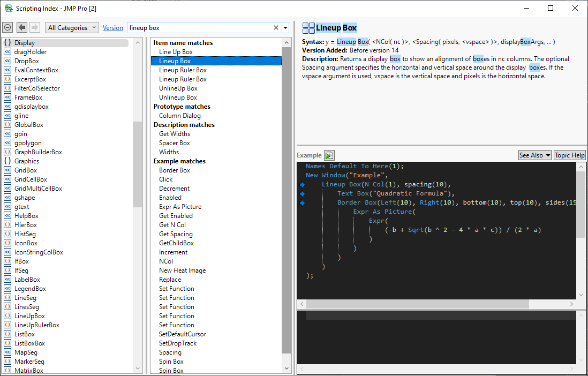Select Spacer Box under Description matches
This screenshot has height=376, width=588.
(x=175, y=143)
